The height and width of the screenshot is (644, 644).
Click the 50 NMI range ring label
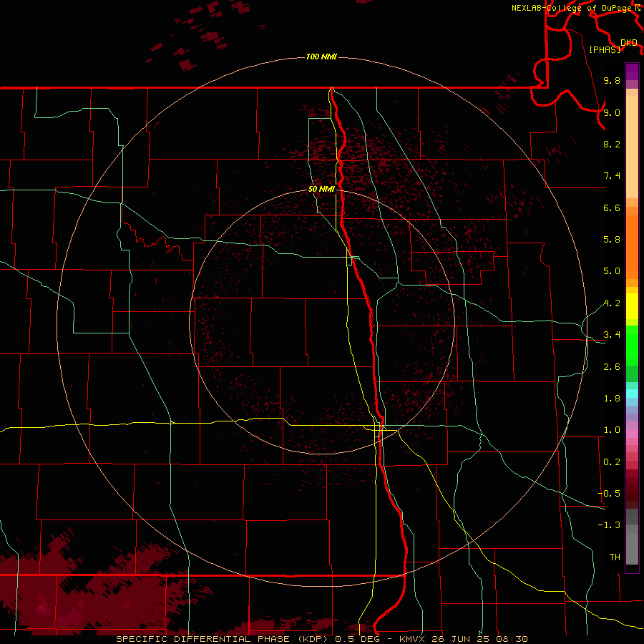point(321,189)
